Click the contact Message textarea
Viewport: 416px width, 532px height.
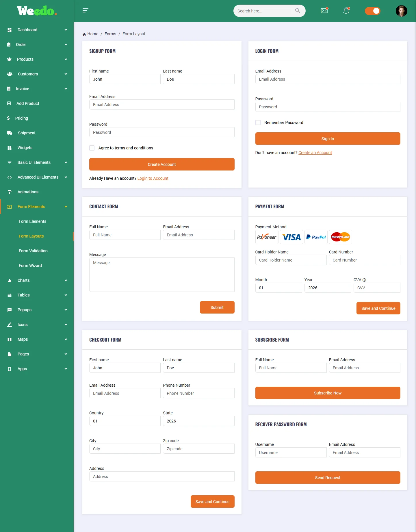pyautogui.click(x=162, y=275)
